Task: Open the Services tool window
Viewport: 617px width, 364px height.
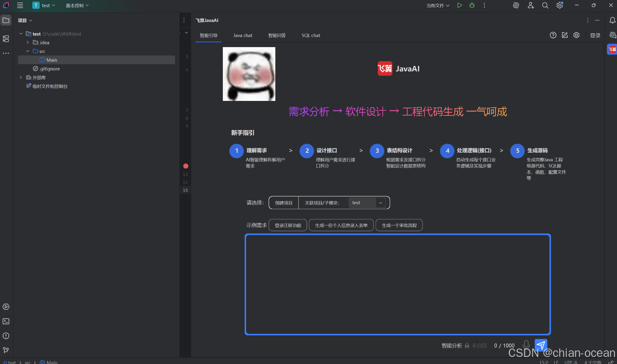Action: tap(6, 307)
